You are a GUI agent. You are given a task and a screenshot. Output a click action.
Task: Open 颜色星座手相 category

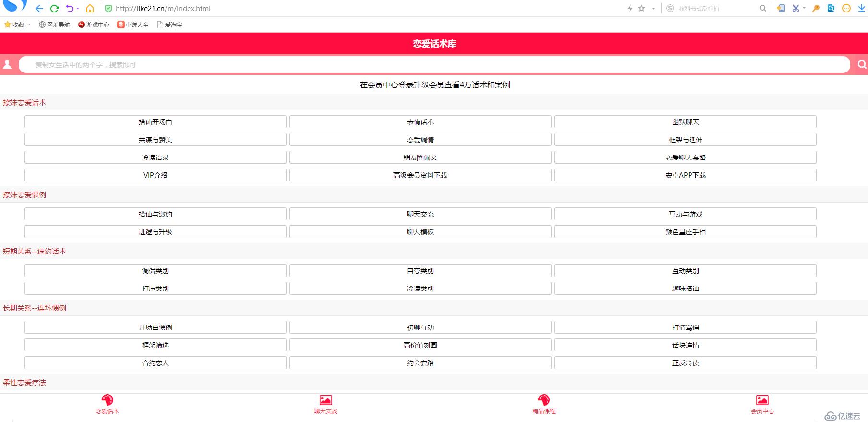click(x=685, y=232)
